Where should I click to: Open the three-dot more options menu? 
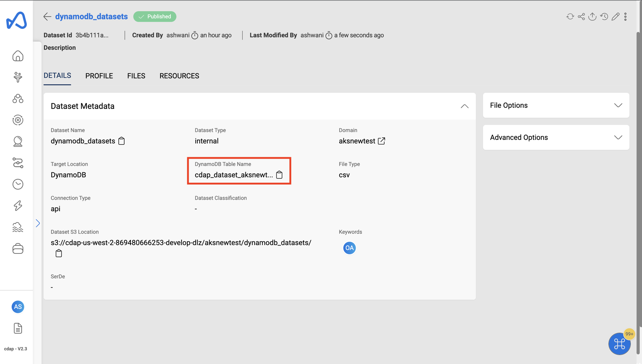pyautogui.click(x=626, y=16)
